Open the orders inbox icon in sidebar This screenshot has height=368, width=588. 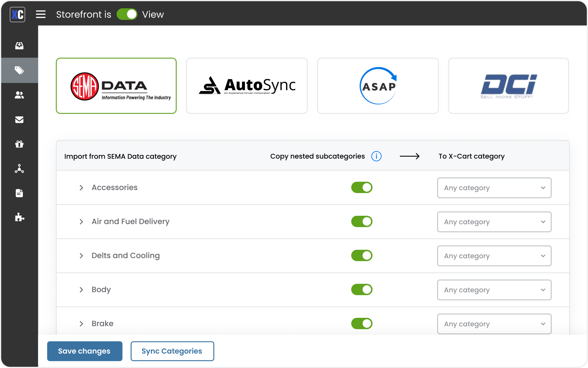(19, 45)
